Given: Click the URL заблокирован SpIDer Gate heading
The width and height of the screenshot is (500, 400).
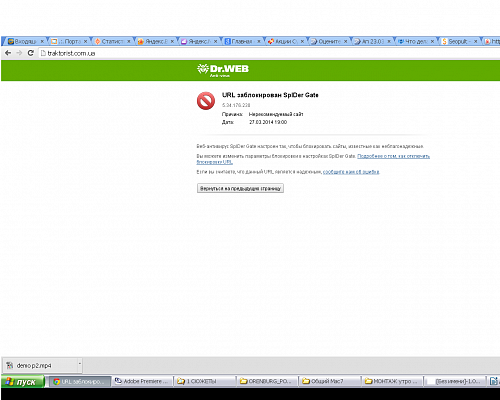Looking at the screenshot, I should 270,95.
